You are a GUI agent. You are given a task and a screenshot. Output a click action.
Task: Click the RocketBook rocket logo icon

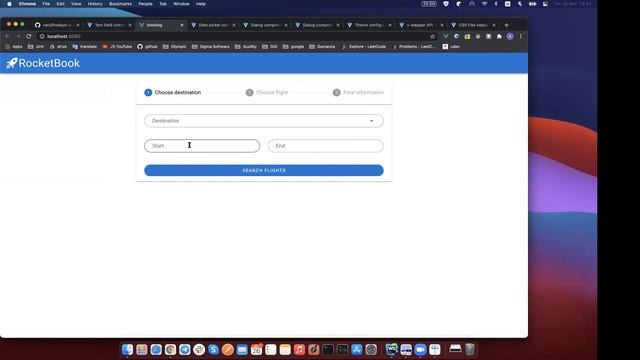pos(12,63)
